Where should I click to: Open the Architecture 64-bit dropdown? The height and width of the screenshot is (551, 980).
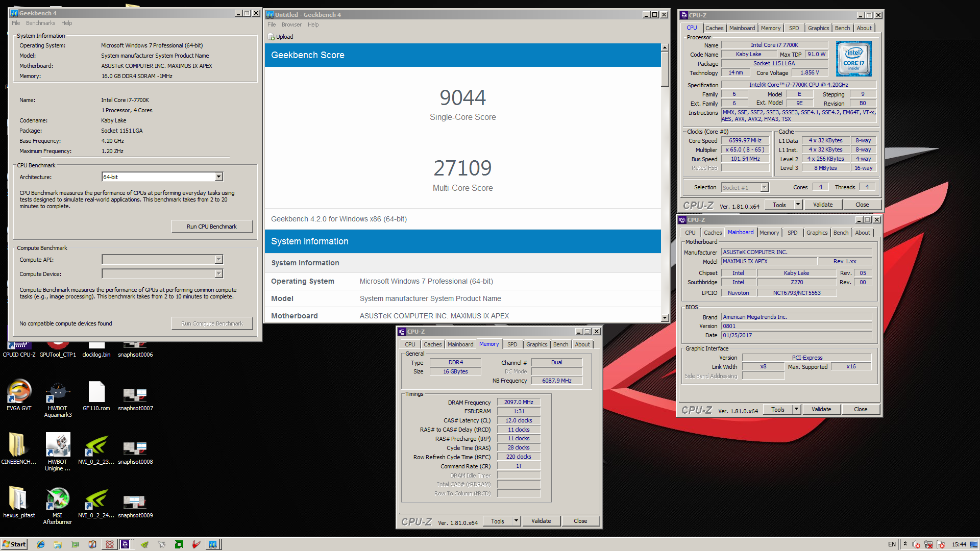pyautogui.click(x=218, y=177)
